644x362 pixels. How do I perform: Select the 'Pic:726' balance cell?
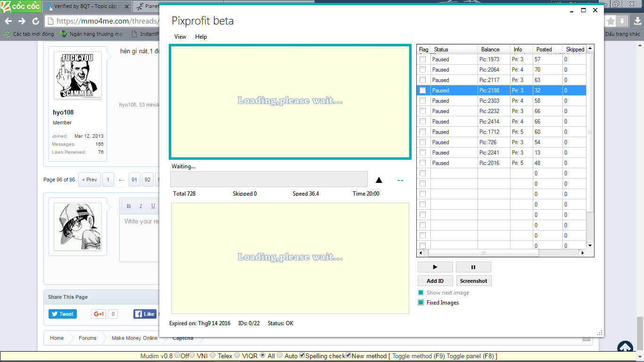point(494,142)
